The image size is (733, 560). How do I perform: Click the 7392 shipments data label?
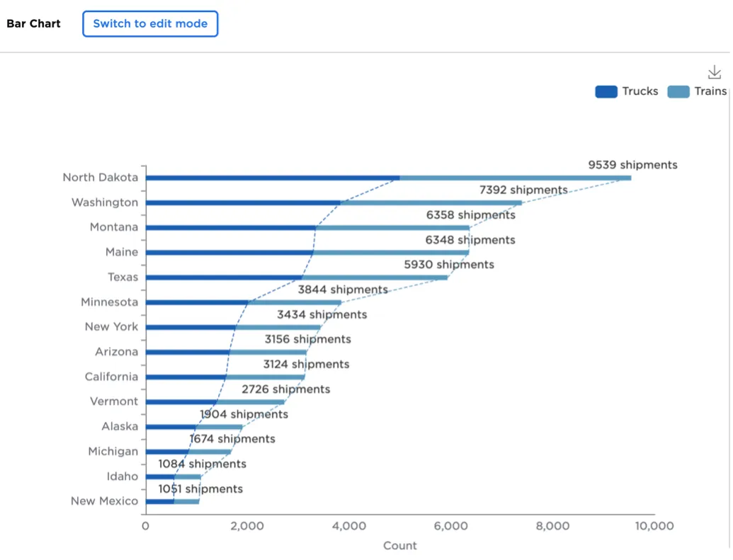tap(523, 190)
